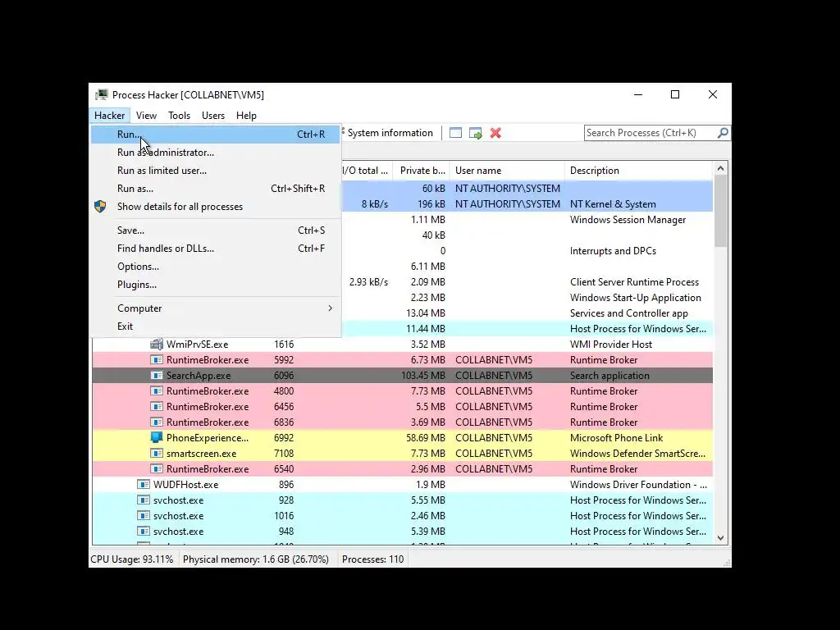Click the 103.45 MB private bytes cell

422,376
